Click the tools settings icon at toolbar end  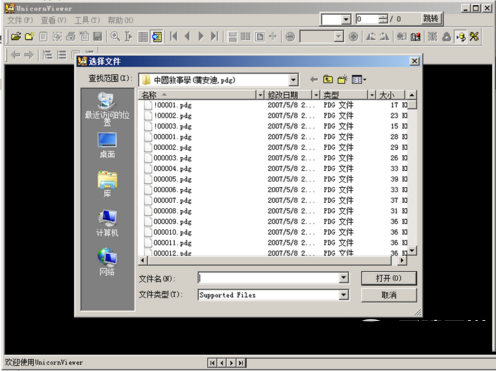click(474, 36)
